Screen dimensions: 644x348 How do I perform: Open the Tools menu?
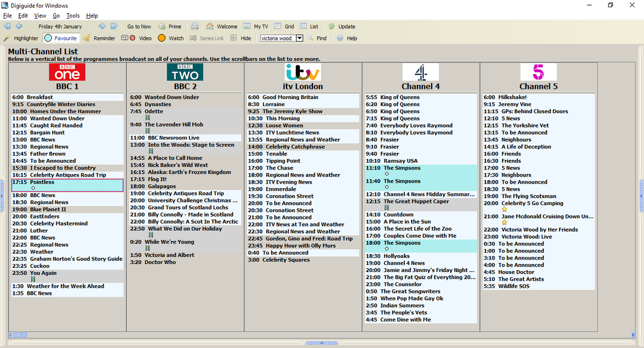tap(73, 16)
